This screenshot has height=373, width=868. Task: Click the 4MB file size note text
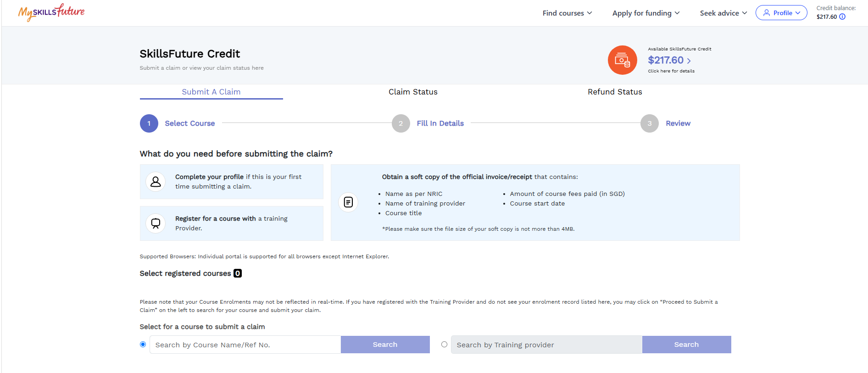pos(478,229)
